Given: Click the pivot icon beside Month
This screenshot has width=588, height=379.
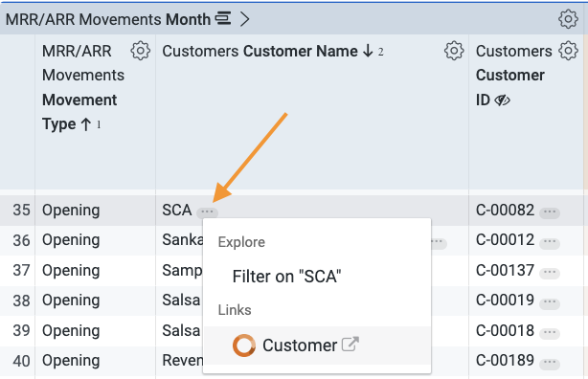Looking at the screenshot, I should coord(223,18).
